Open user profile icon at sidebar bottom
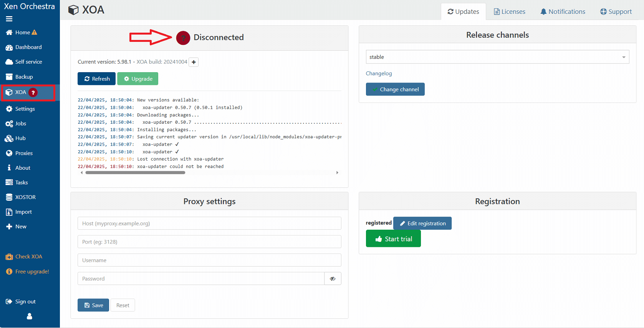This screenshot has height=328, width=644. [x=30, y=316]
